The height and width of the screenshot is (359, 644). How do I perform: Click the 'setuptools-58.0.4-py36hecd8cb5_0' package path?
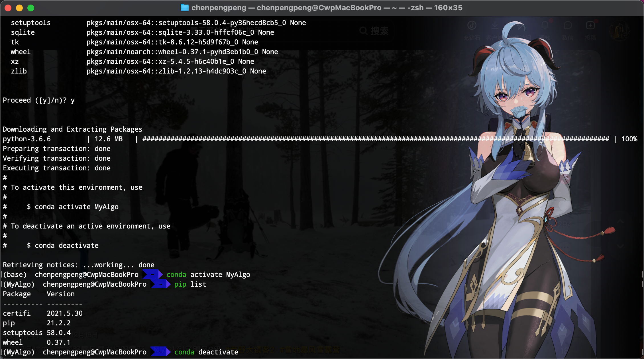pos(186,23)
